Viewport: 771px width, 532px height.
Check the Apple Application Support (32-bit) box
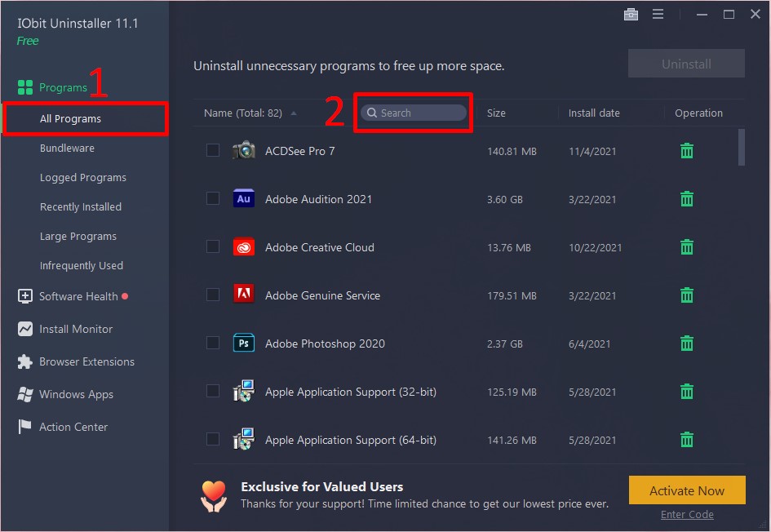[x=213, y=391]
